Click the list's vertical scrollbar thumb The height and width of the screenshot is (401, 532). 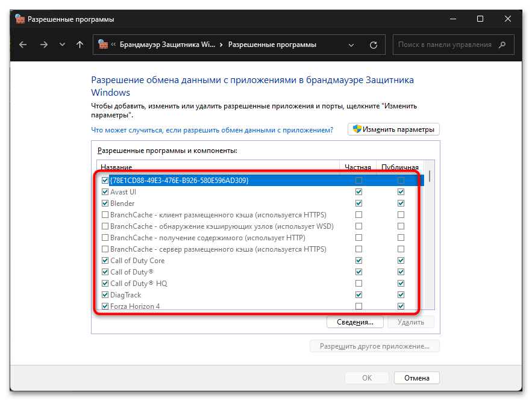(429, 176)
